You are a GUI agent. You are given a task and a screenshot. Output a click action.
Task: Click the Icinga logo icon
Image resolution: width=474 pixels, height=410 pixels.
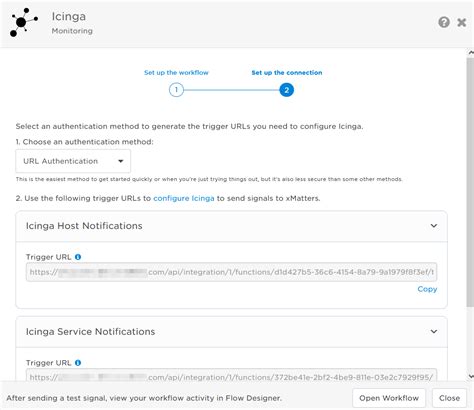click(23, 22)
